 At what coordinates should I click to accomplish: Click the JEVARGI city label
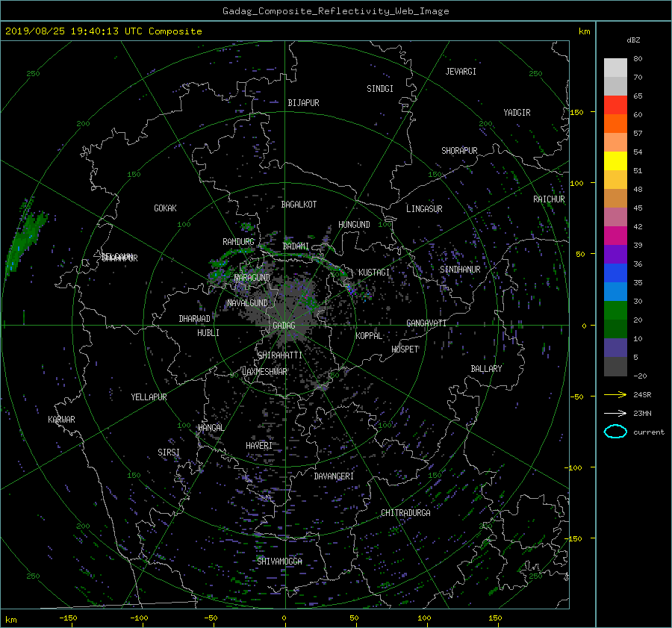[461, 72]
